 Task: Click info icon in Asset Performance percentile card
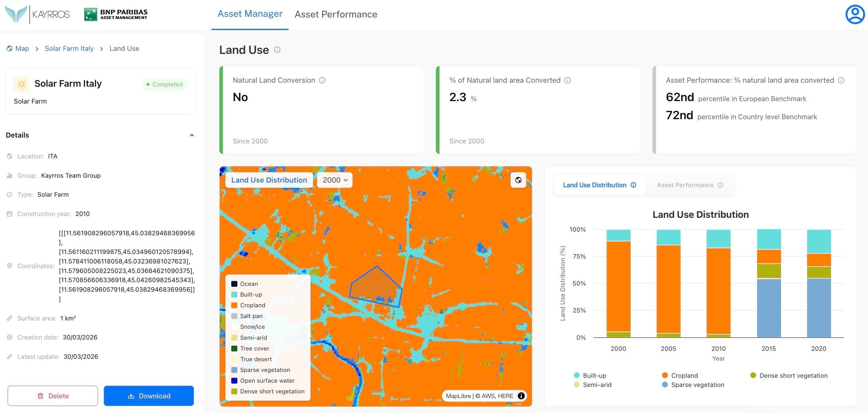point(841,80)
